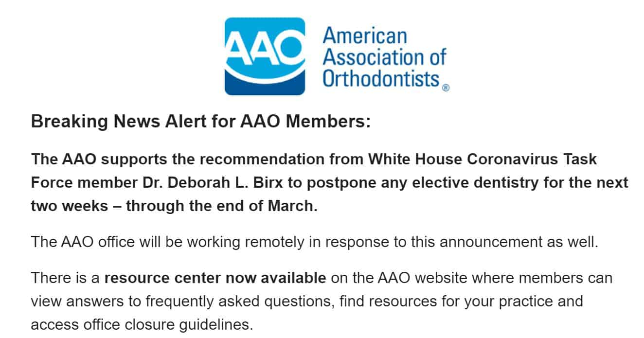This screenshot has height=338, width=644.
Task: Click Association of in the logo text
Action: tap(385, 56)
